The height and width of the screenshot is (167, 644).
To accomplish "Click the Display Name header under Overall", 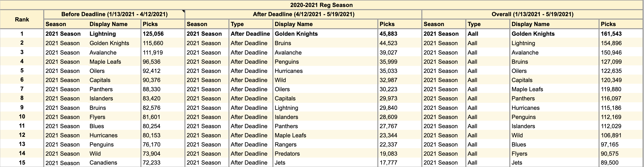I will 554,24.
